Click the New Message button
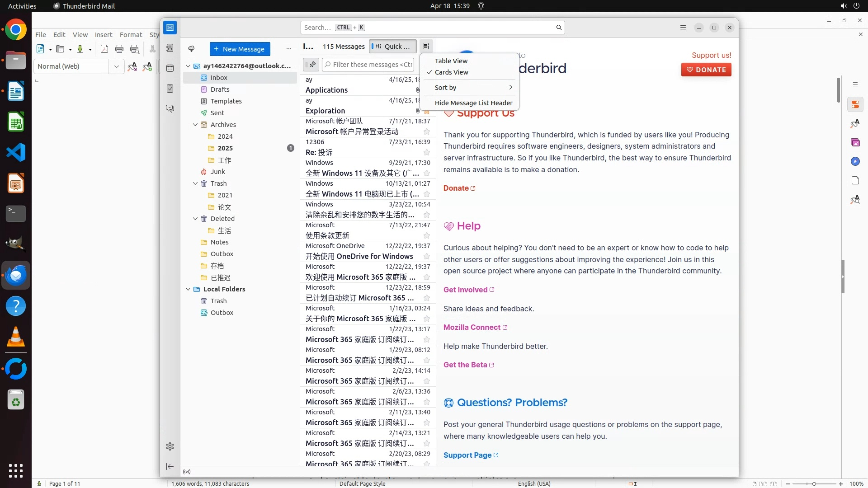 pos(240,49)
